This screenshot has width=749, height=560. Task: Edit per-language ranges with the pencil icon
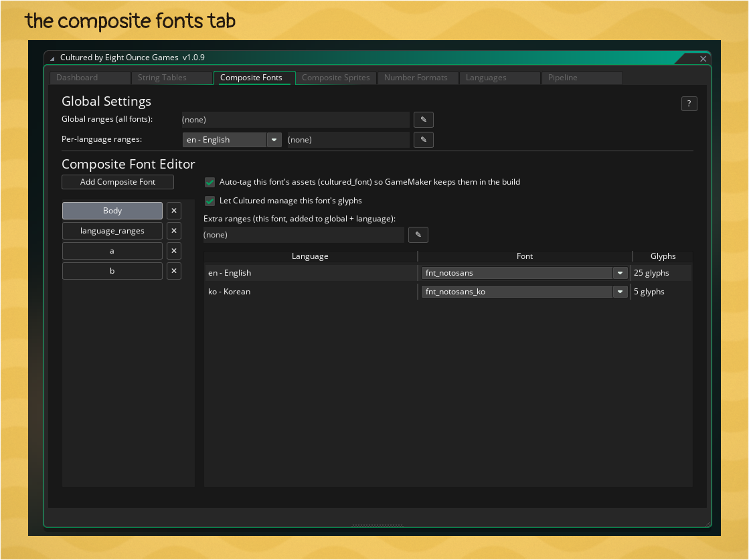(423, 140)
